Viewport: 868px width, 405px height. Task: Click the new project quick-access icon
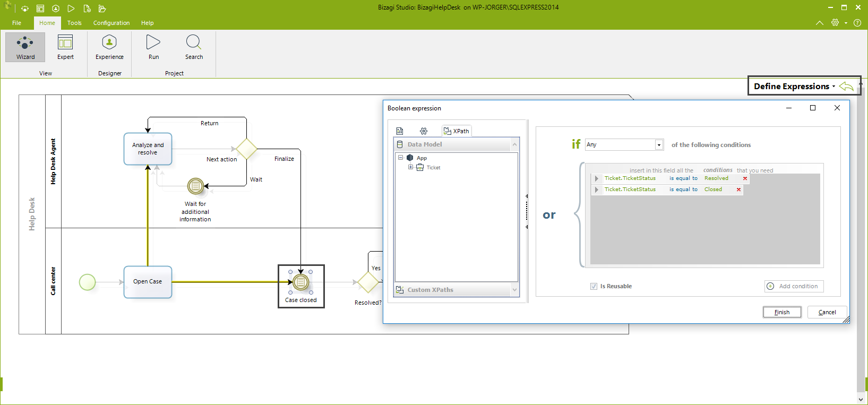pyautogui.click(x=87, y=8)
